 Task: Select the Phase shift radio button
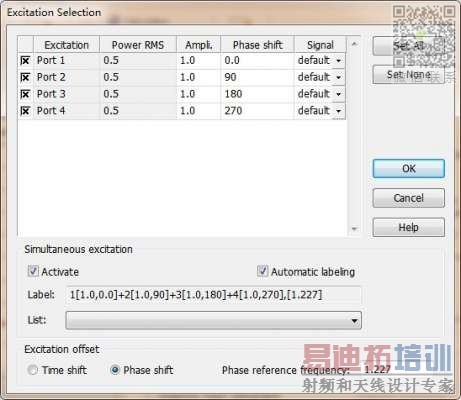click(115, 370)
